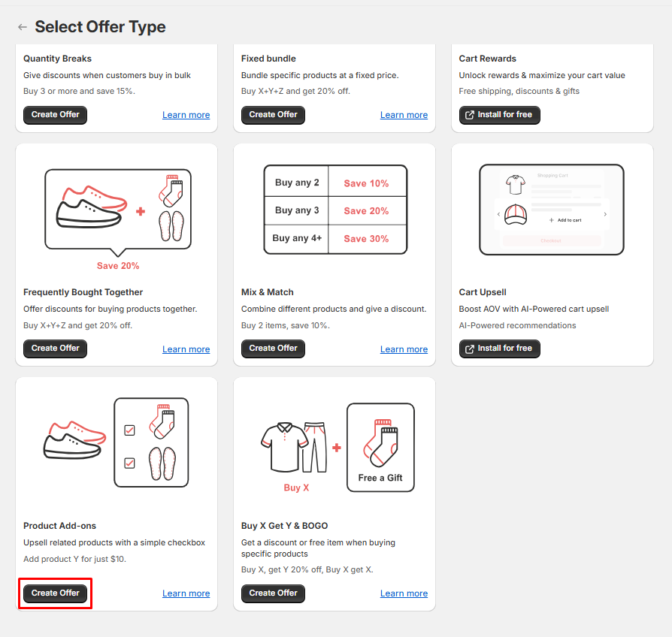Click the Buy X Free a Gift illustration
672x637 pixels.
[x=336, y=448]
